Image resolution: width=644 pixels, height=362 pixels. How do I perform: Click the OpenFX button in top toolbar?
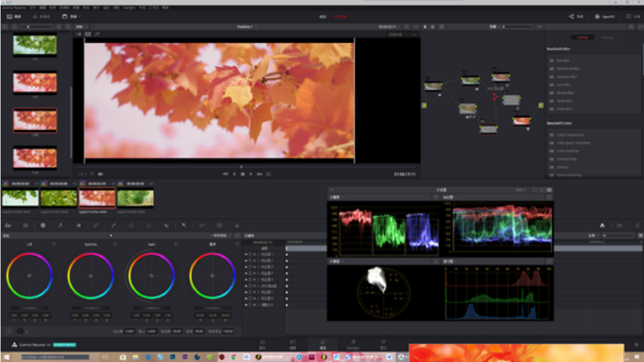(605, 17)
